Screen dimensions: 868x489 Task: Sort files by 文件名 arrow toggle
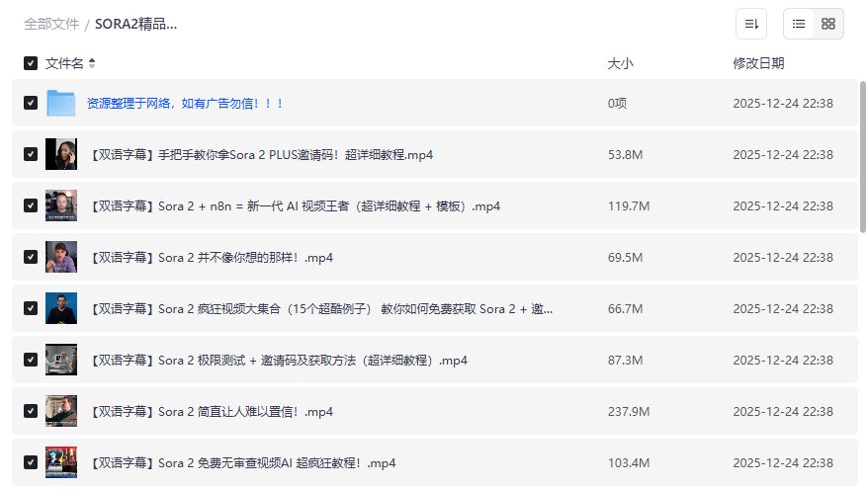point(92,63)
